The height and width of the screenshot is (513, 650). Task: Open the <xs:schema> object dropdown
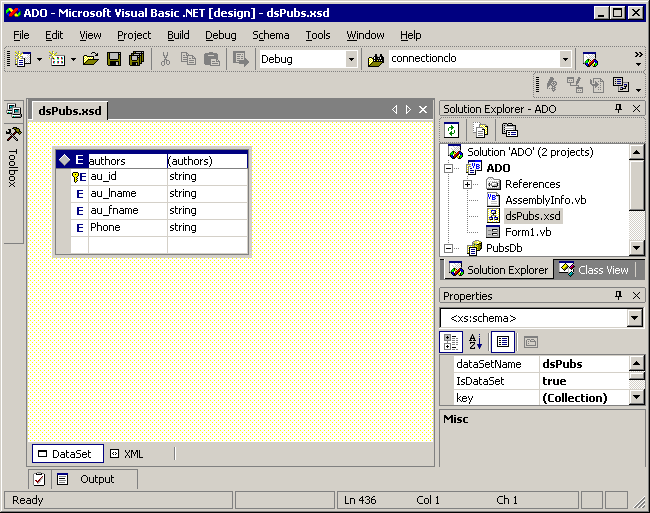coord(634,318)
